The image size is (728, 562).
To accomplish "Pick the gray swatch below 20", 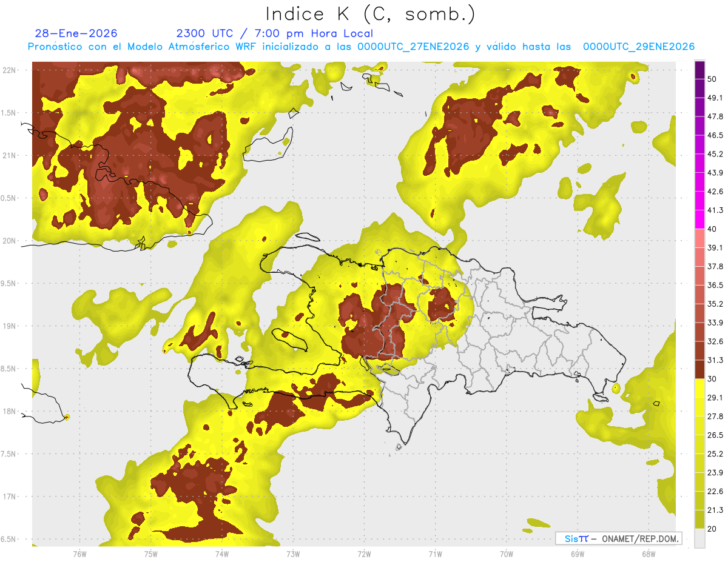I will pos(699,538).
